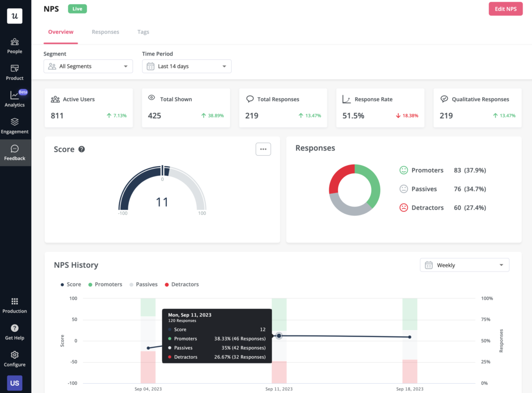Open the People section in sidebar
The image size is (532, 393).
[x=15, y=45]
